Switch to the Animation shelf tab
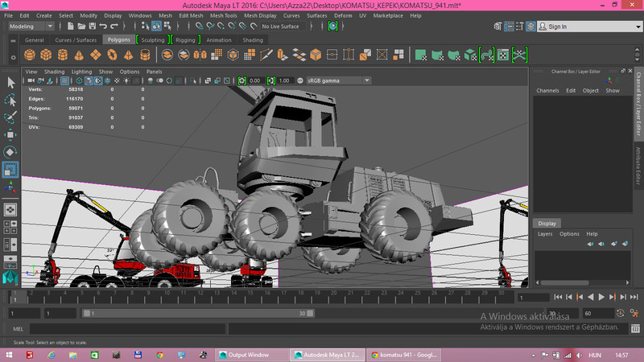Viewport: 644px width, 362px height. pos(219,39)
